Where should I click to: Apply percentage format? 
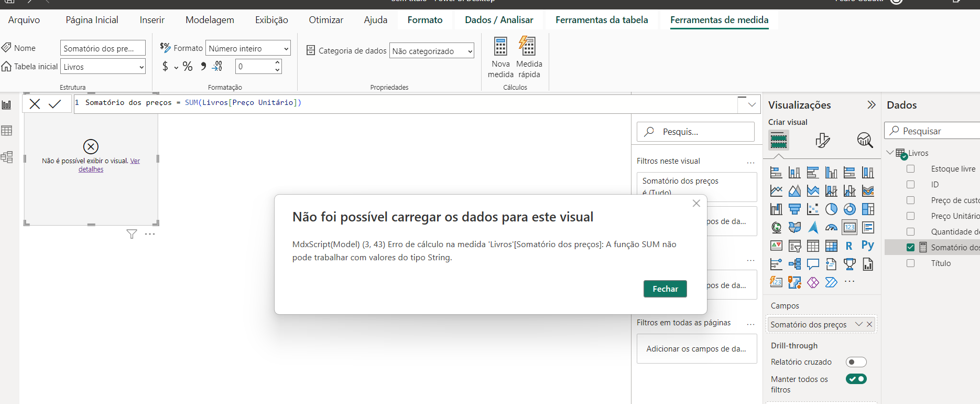(x=188, y=67)
